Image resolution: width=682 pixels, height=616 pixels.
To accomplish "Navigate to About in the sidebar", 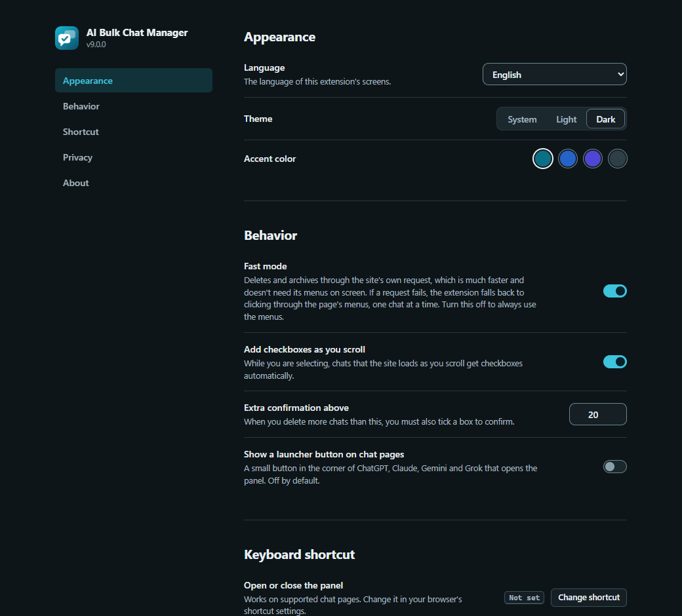I will pyautogui.click(x=134, y=183).
